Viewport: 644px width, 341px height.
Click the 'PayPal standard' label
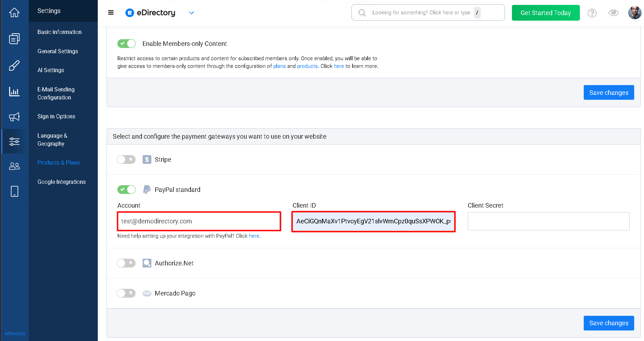click(178, 190)
